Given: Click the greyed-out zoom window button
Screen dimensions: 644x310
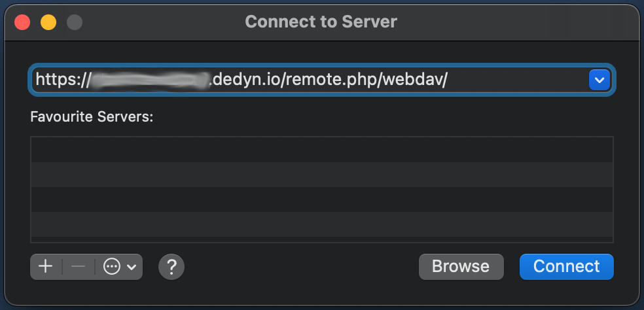Looking at the screenshot, I should (x=75, y=22).
